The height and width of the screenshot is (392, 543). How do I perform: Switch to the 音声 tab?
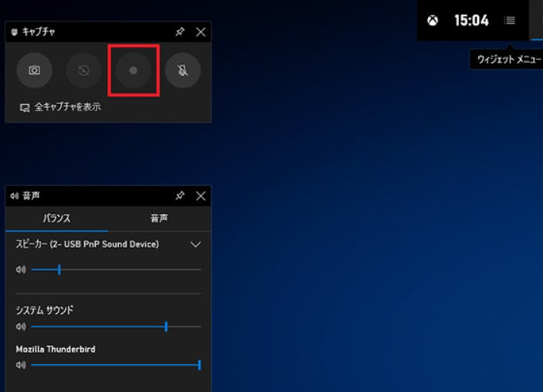pos(159,218)
